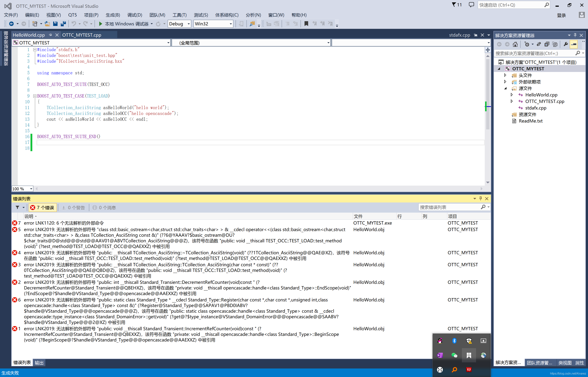Click the Find in Files toolbar icon

click(252, 24)
